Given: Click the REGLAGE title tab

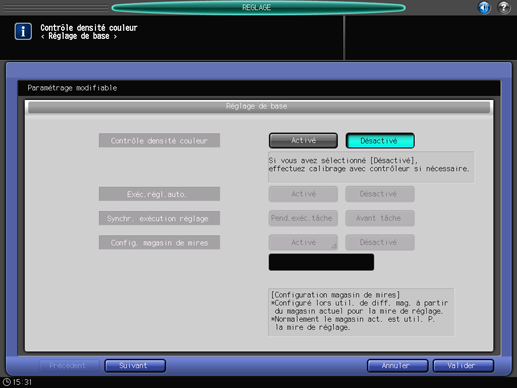Looking at the screenshot, I should click(258, 7).
